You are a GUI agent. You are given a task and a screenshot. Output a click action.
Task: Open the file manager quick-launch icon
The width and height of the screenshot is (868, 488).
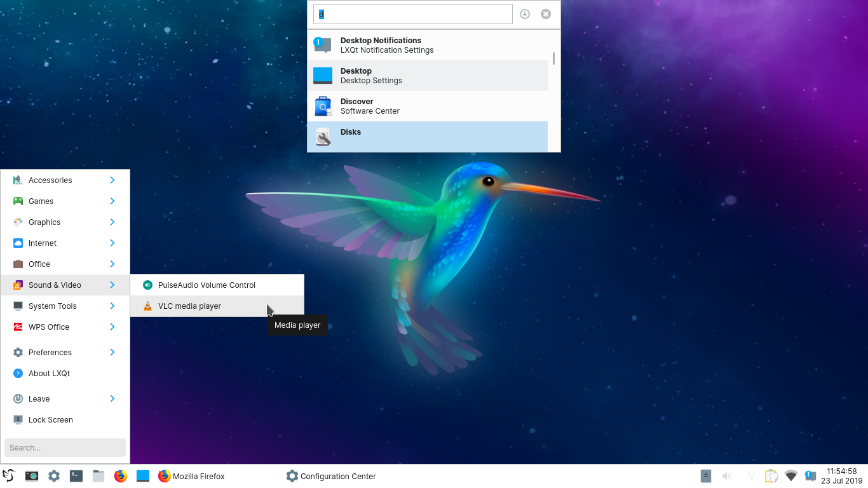click(98, 475)
